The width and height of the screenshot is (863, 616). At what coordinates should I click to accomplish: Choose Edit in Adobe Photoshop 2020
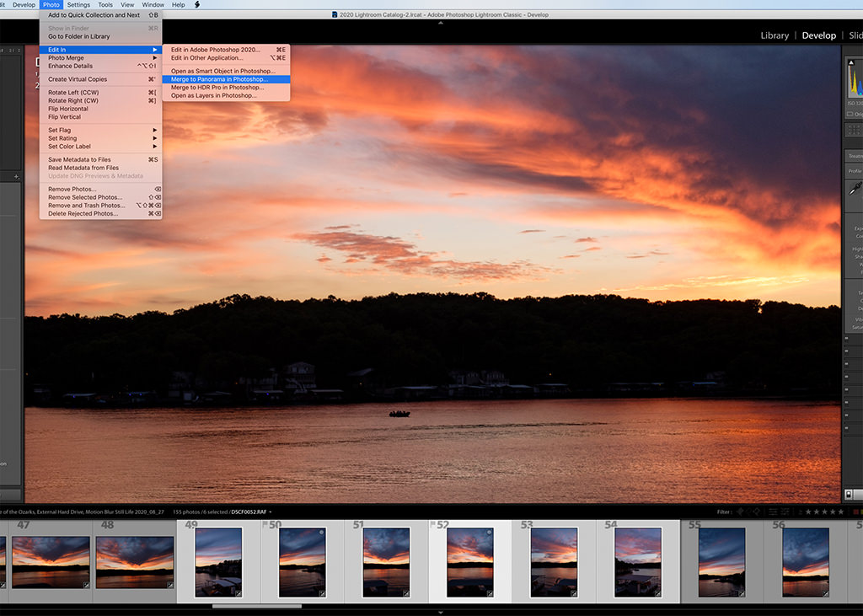226,50
